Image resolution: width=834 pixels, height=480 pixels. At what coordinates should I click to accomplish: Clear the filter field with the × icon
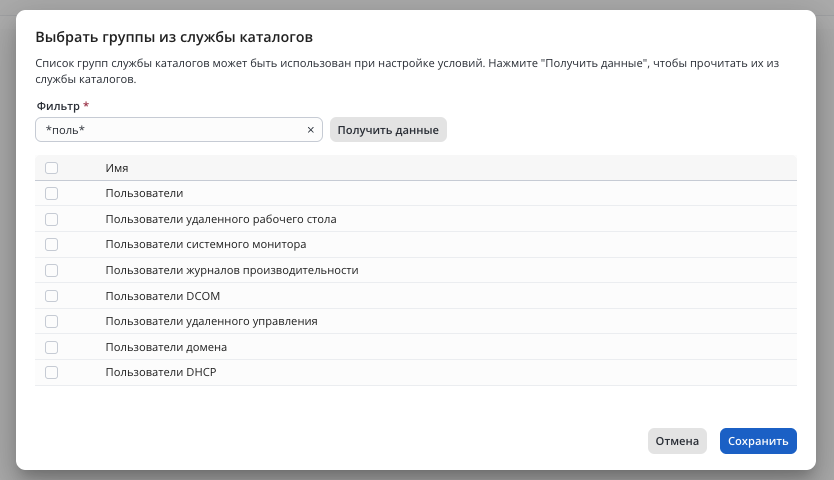point(310,130)
